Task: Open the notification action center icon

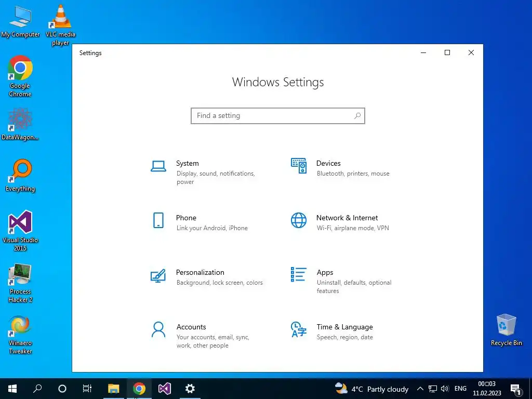Action: pos(516,389)
